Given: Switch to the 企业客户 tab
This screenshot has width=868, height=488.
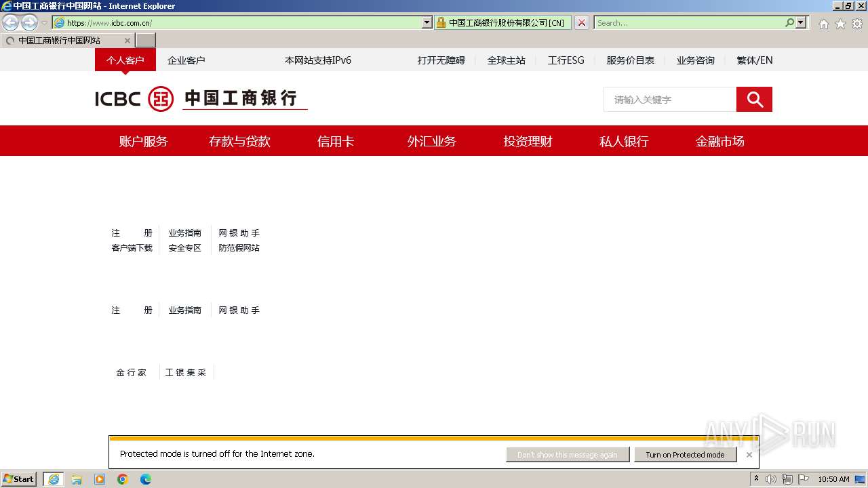Looking at the screenshot, I should pyautogui.click(x=186, y=60).
